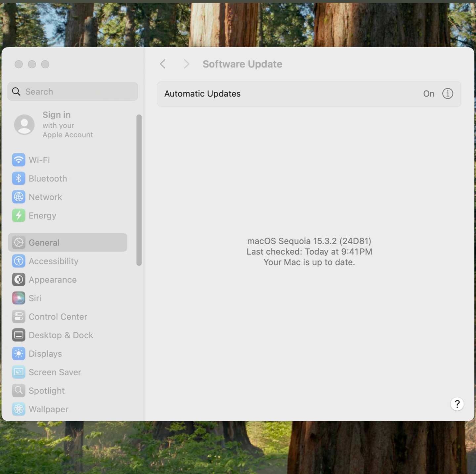Select the Bluetooth icon in sidebar

click(x=19, y=178)
